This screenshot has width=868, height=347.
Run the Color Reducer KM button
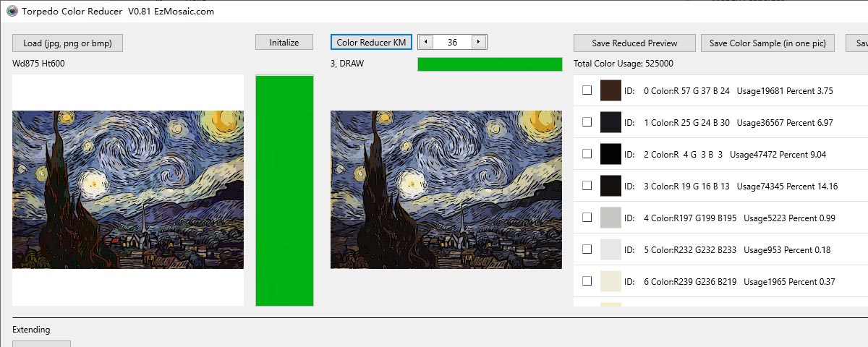372,43
